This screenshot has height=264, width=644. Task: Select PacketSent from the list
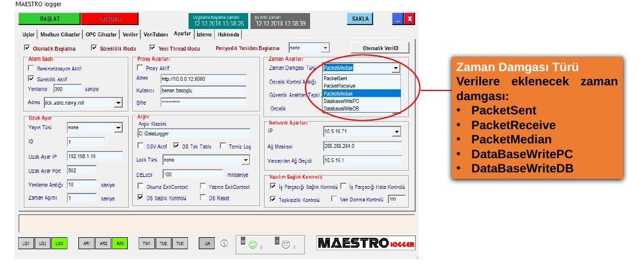361,78
